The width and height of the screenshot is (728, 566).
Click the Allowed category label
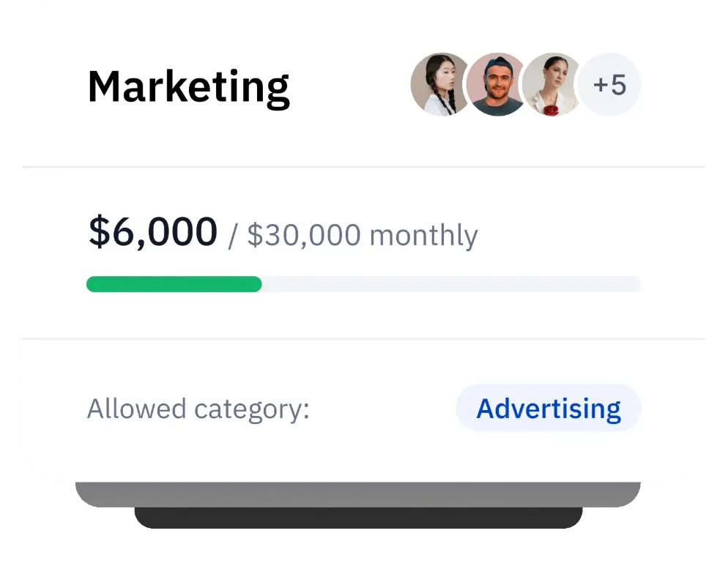coord(198,409)
